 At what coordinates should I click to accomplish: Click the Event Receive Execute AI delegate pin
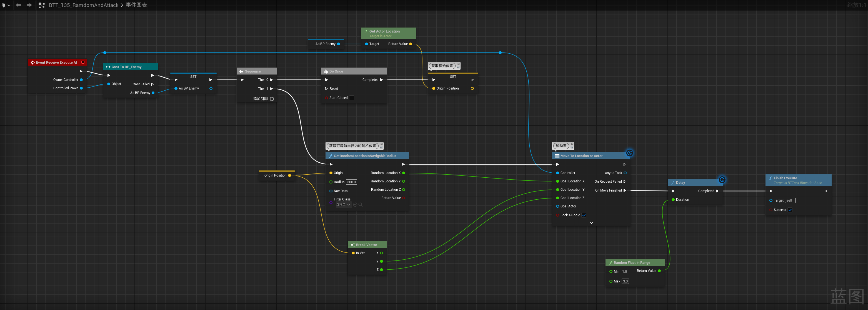coord(83,62)
